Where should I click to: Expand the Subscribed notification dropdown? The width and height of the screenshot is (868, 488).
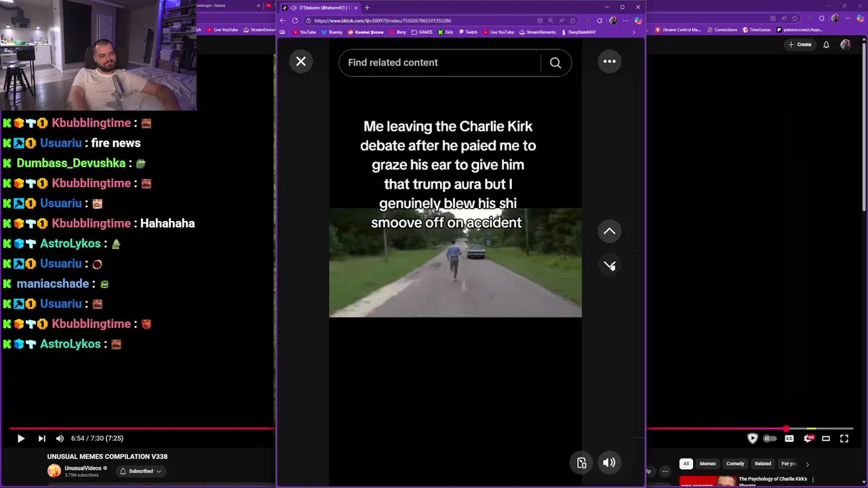click(x=141, y=471)
